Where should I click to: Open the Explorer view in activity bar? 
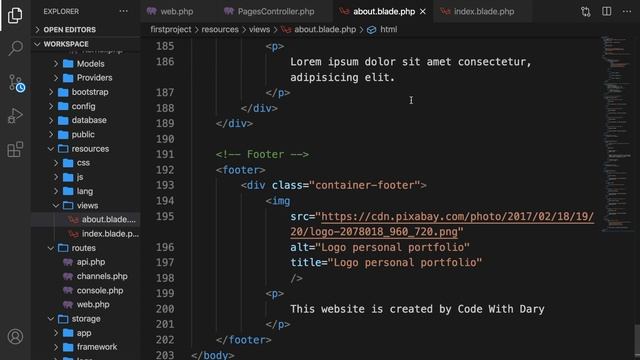click(15, 15)
